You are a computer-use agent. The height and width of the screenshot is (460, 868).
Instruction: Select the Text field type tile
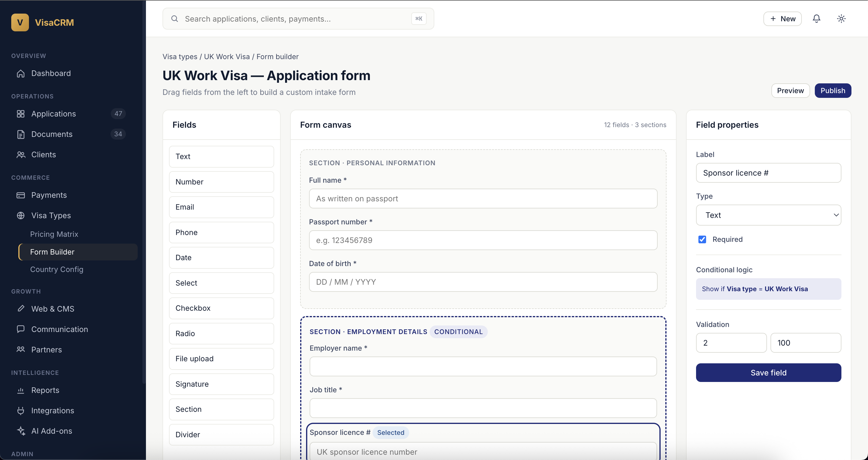coord(221,156)
